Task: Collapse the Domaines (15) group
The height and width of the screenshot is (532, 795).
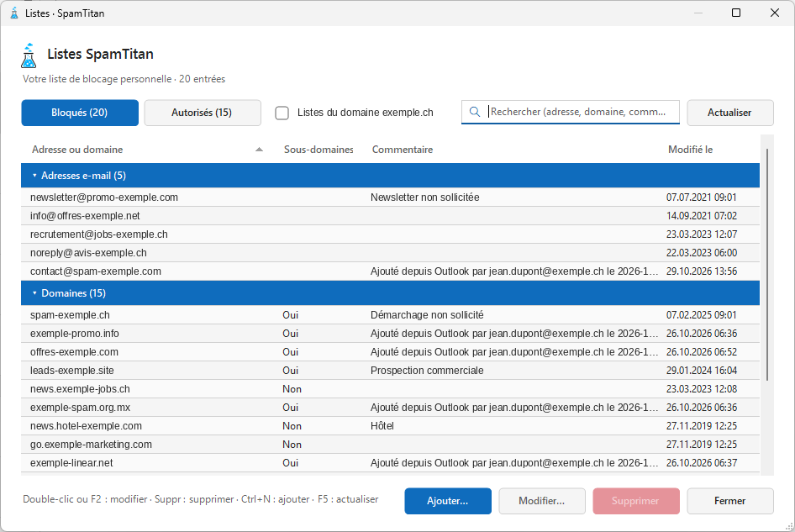Action: pos(34,293)
